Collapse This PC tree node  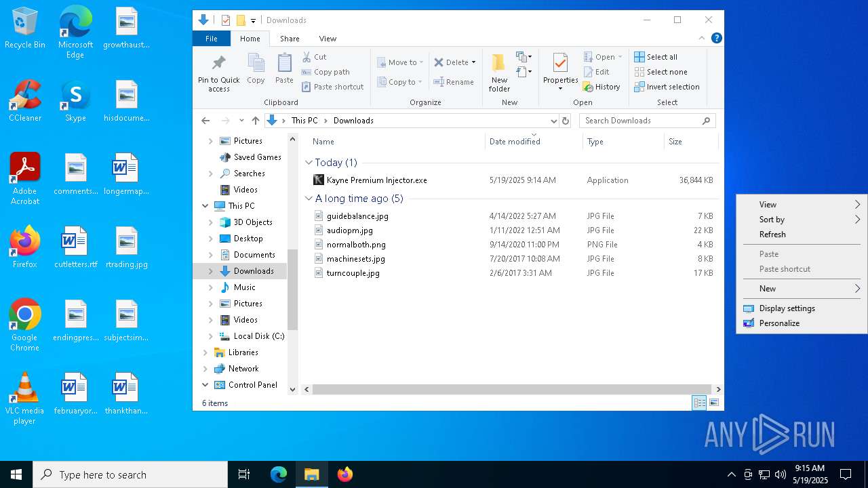click(205, 206)
